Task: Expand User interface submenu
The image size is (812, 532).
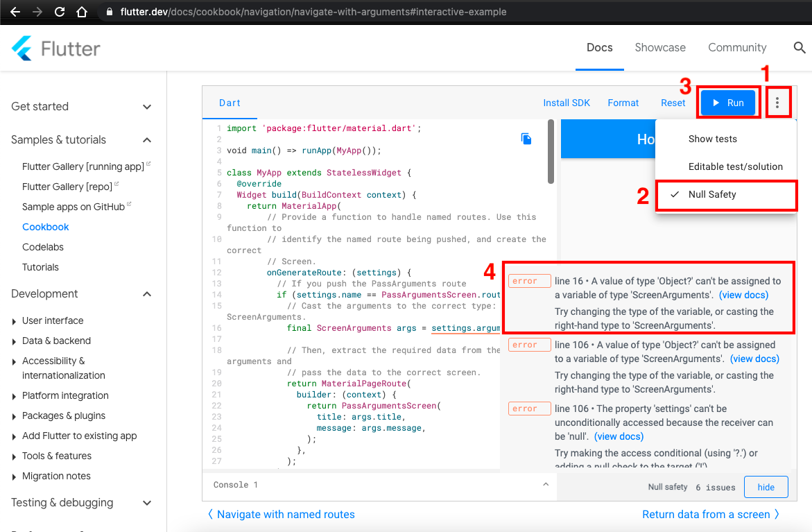Action: click(13, 321)
